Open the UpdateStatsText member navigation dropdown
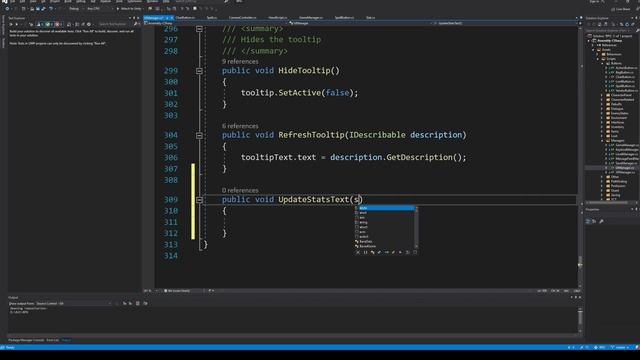This screenshot has width=640, height=360. pos(505,23)
